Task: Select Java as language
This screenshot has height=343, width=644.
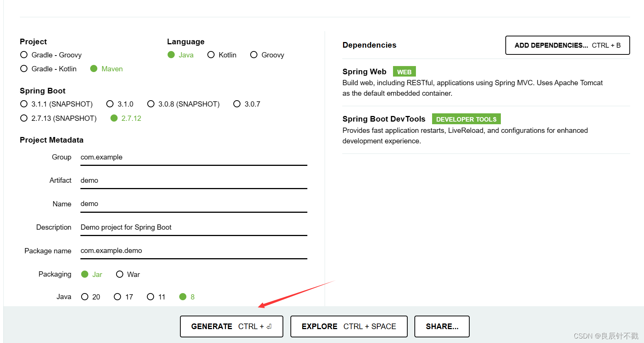Action: 180,55
